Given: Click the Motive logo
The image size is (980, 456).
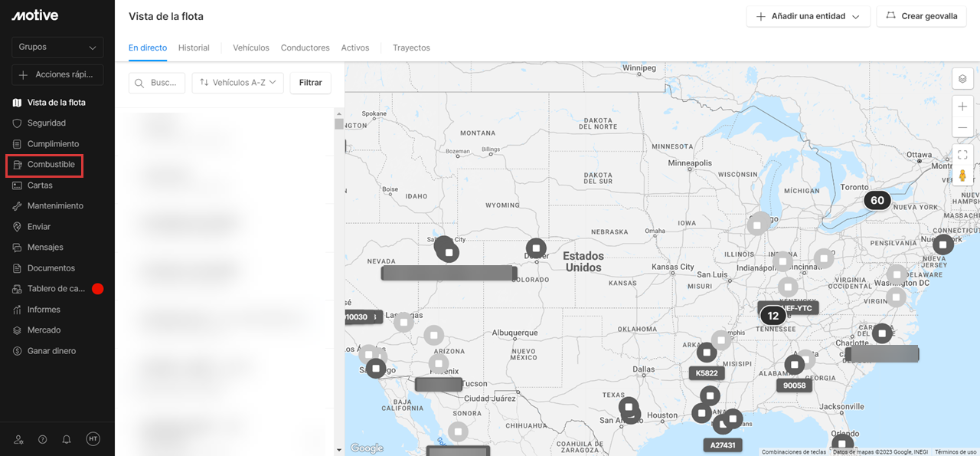Looking at the screenshot, I should tap(35, 15).
